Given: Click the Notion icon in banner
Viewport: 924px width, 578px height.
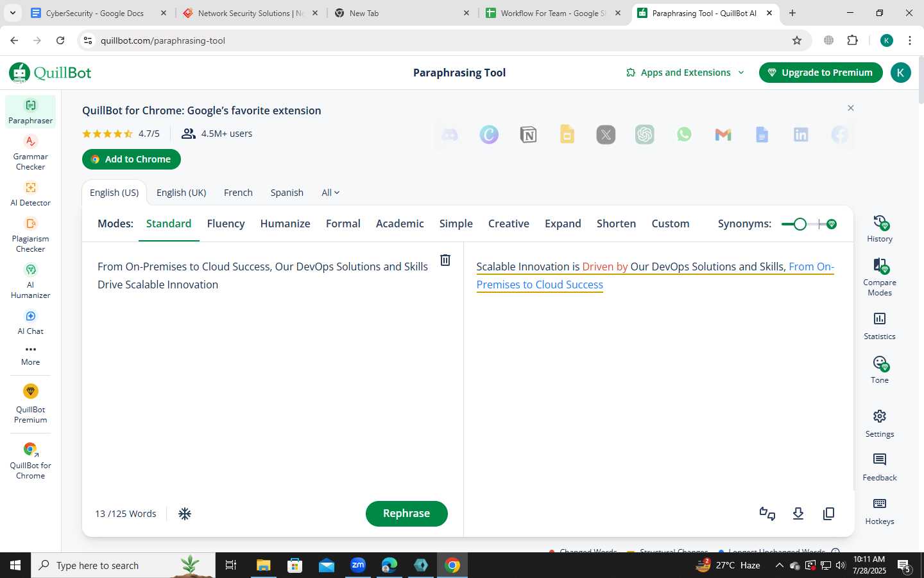Looking at the screenshot, I should click(528, 135).
